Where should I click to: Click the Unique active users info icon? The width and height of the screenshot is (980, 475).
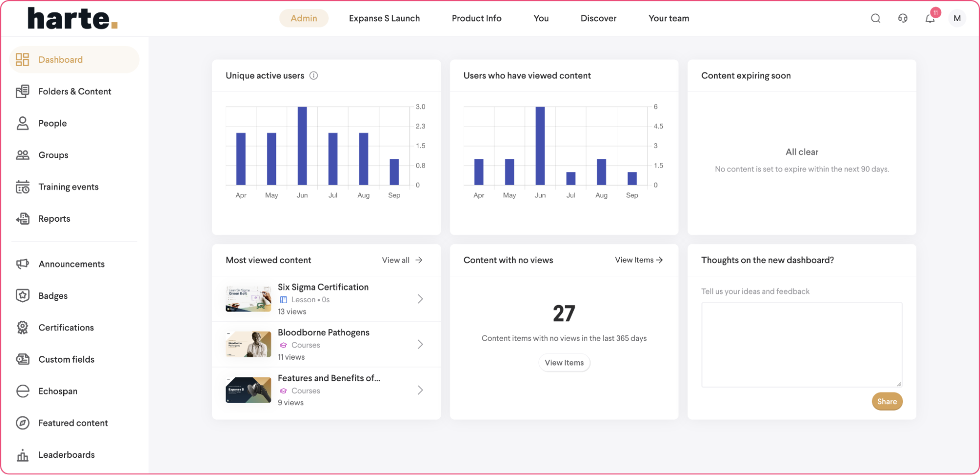314,76
